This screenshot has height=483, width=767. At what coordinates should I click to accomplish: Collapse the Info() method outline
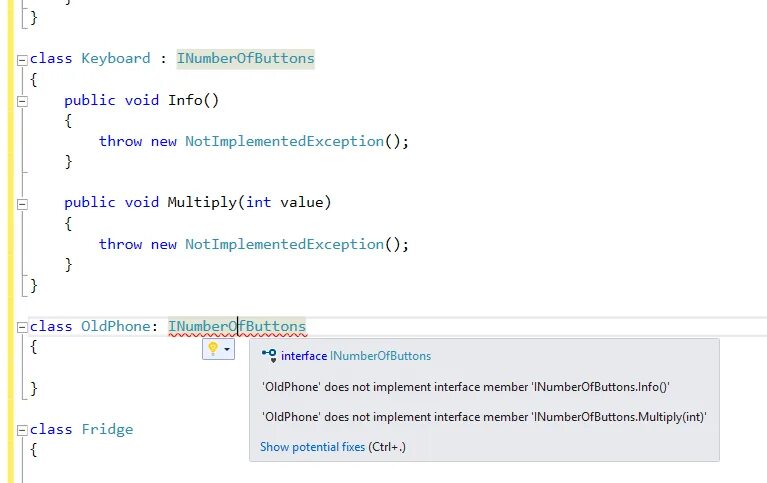click(22, 101)
